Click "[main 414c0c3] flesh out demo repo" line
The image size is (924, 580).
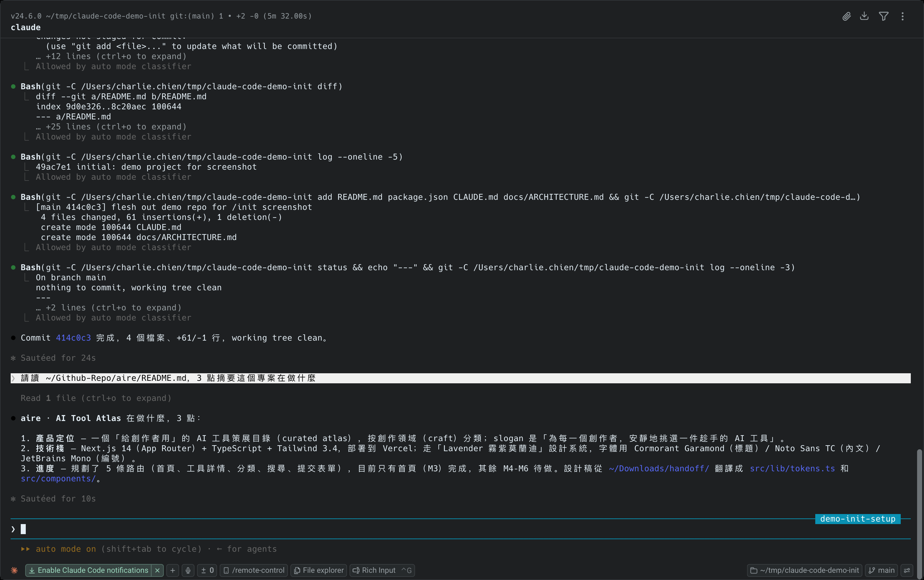click(174, 207)
